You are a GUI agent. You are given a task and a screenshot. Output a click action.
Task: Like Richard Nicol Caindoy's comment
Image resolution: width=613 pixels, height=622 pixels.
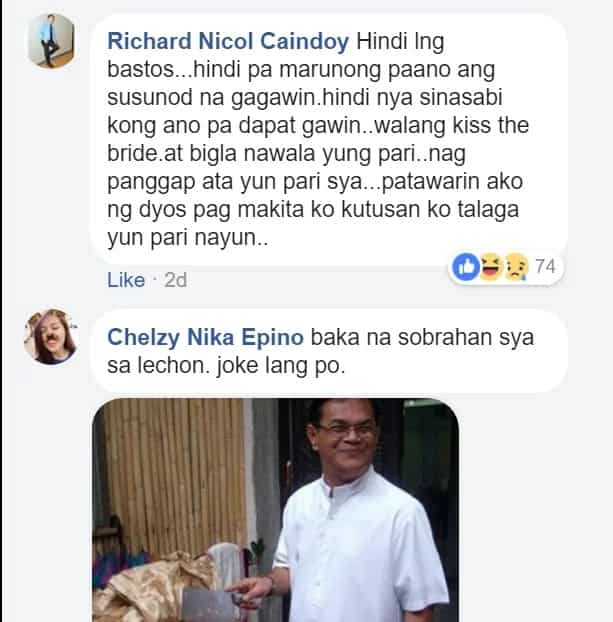click(x=126, y=280)
